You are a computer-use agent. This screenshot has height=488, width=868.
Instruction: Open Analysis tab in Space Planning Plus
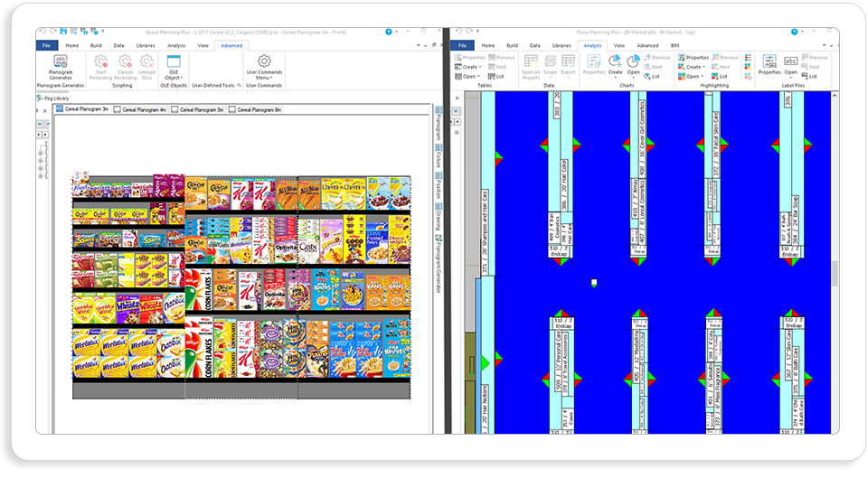pos(176,45)
